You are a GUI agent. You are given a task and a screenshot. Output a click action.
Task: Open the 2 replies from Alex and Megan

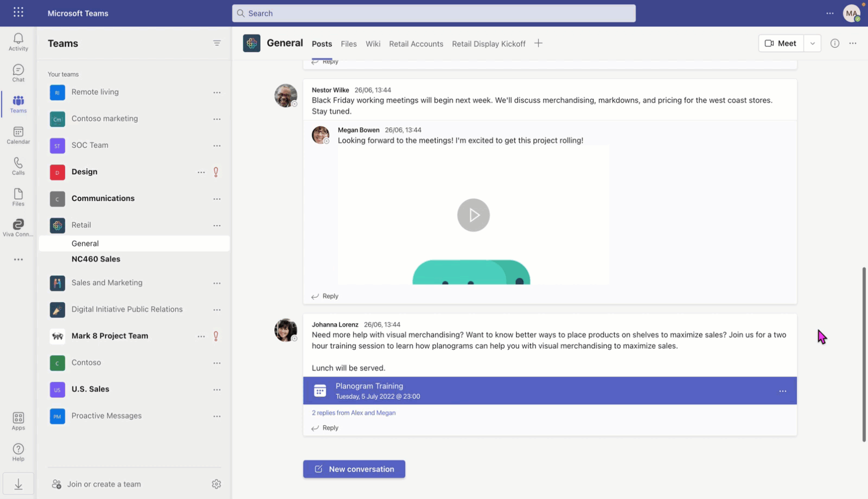pos(353,413)
